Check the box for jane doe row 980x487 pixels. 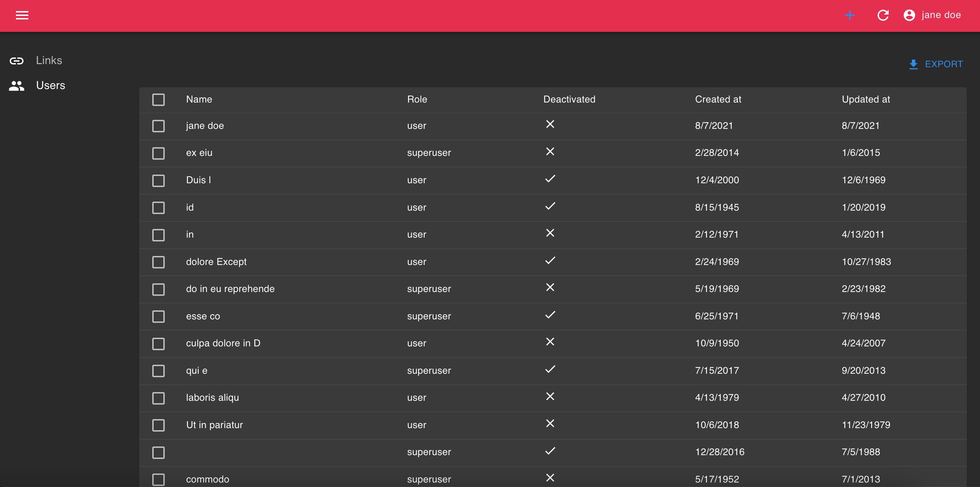pos(158,126)
